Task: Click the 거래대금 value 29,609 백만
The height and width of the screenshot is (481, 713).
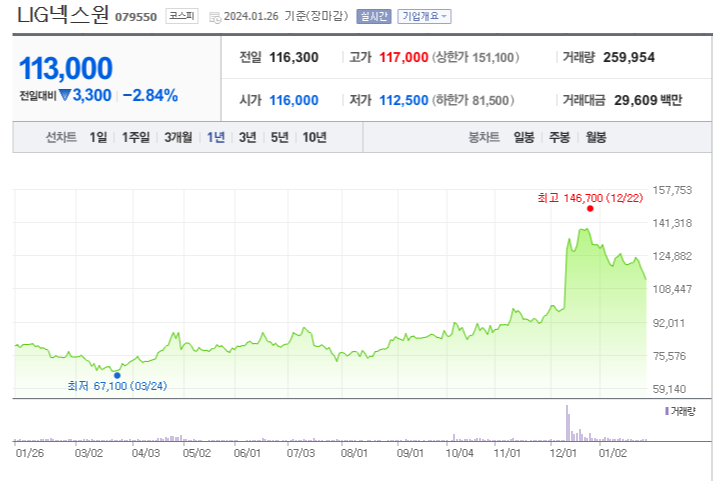Action: point(648,100)
